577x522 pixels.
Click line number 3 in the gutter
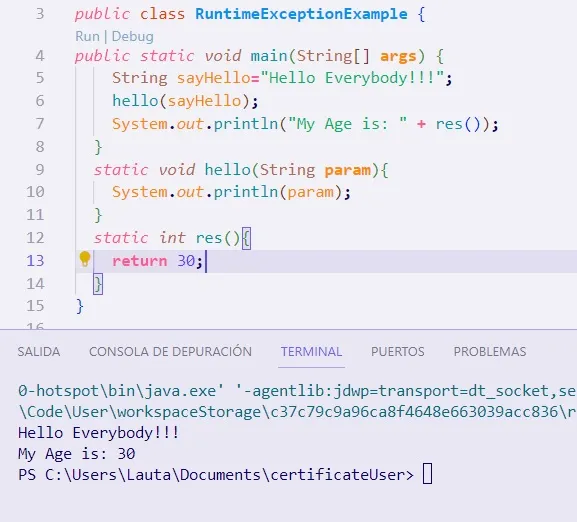tap(40, 14)
